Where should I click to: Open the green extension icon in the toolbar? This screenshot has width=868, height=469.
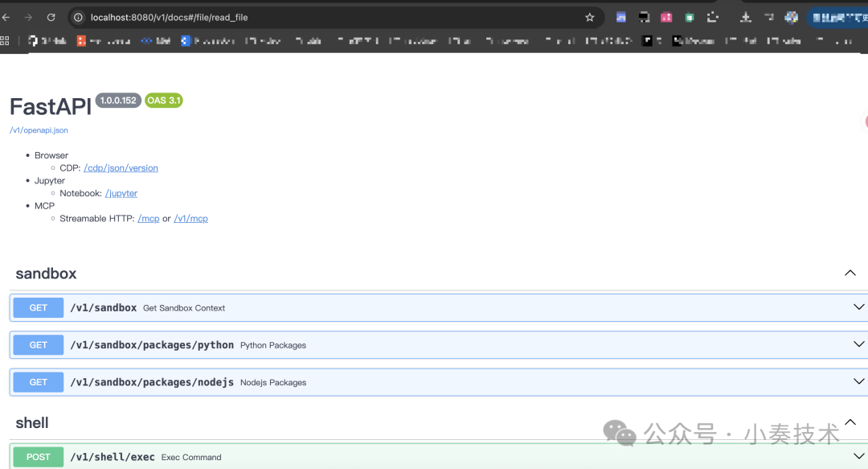689,17
